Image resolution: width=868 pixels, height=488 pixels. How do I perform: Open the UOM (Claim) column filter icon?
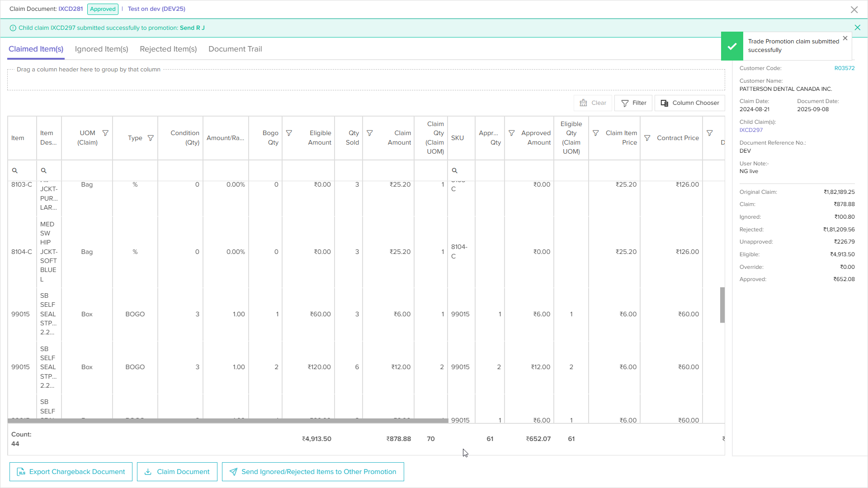point(105,133)
